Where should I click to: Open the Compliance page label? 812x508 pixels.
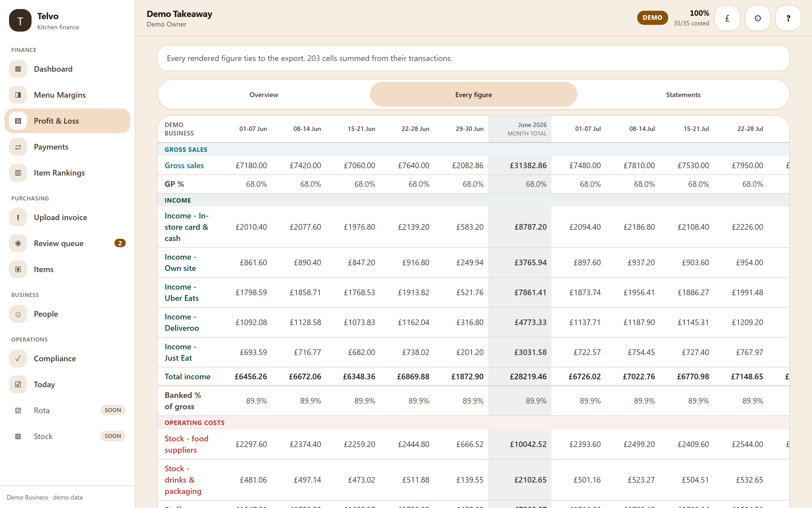click(x=55, y=358)
